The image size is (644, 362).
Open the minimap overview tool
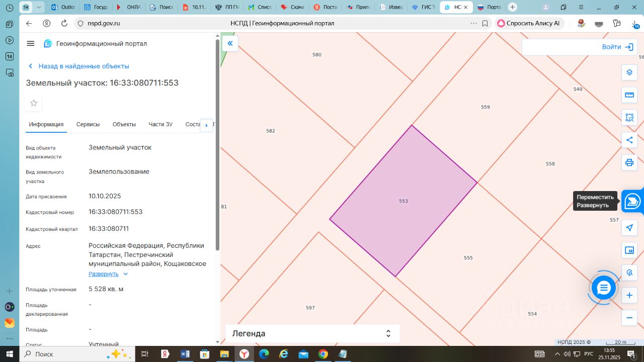click(629, 250)
